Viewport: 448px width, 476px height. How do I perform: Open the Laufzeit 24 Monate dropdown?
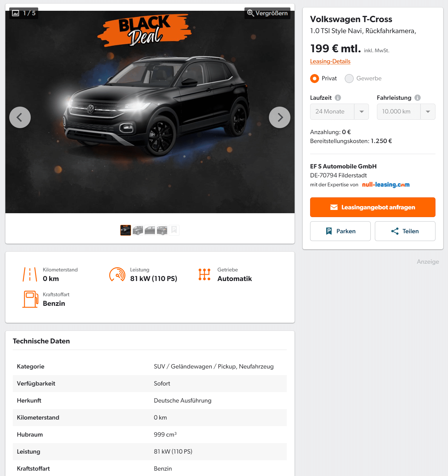click(339, 112)
